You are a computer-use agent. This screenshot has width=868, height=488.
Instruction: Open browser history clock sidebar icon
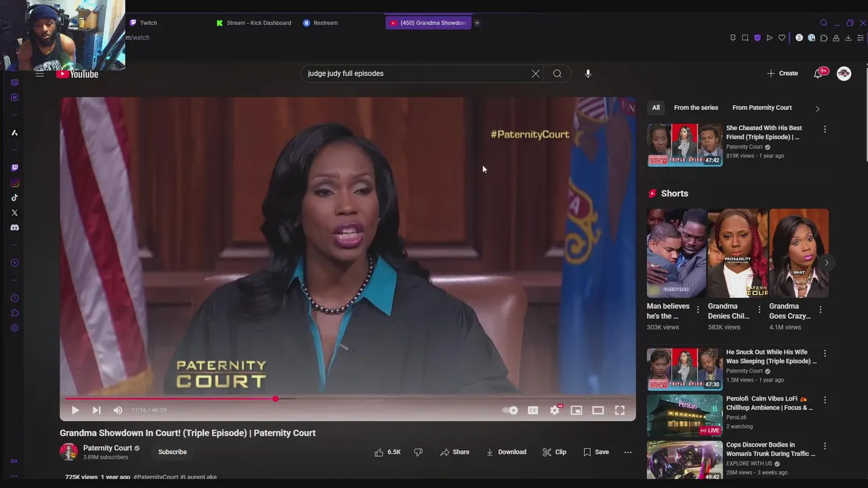[x=14, y=298]
